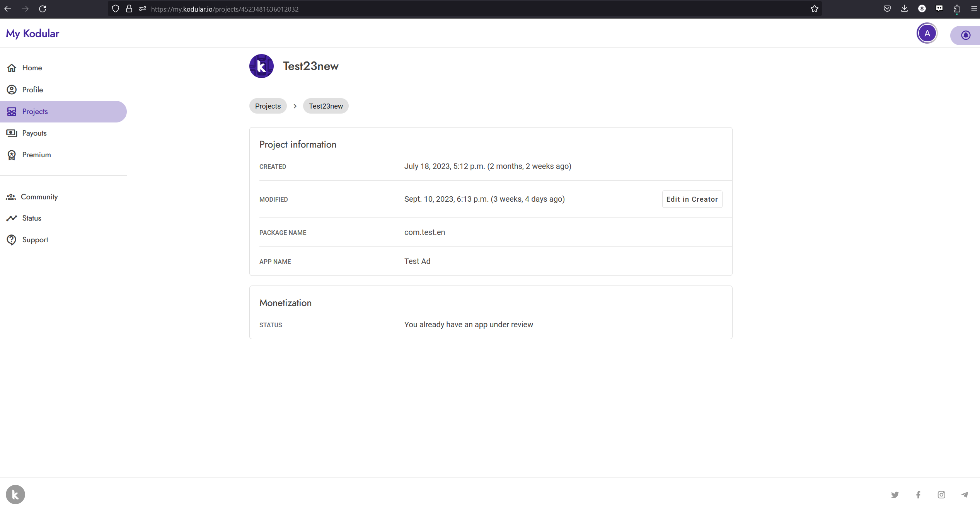Click the package name com.test.en
The width and height of the screenshot is (980, 510).
click(424, 233)
